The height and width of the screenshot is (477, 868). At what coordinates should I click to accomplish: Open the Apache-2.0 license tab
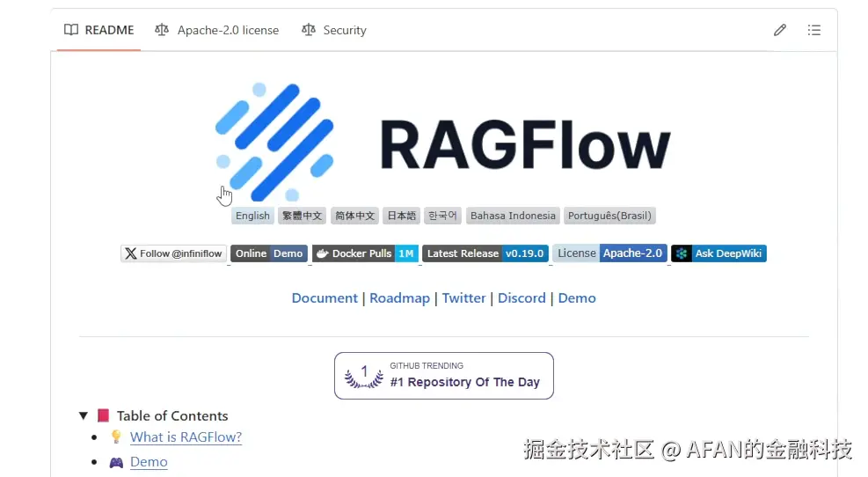(x=217, y=30)
